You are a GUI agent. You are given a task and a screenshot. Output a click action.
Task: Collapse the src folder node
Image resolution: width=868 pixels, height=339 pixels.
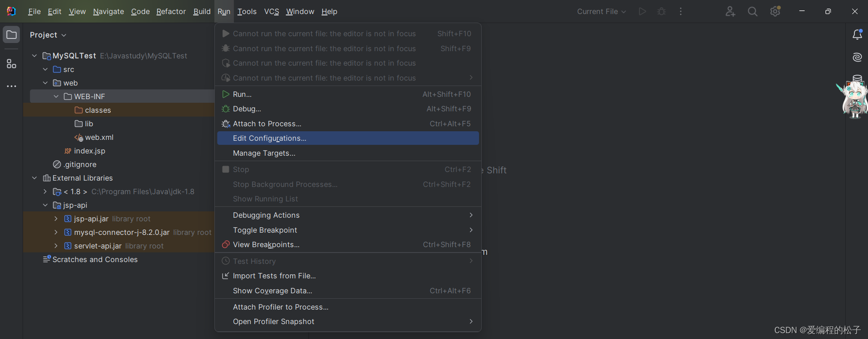click(x=45, y=69)
